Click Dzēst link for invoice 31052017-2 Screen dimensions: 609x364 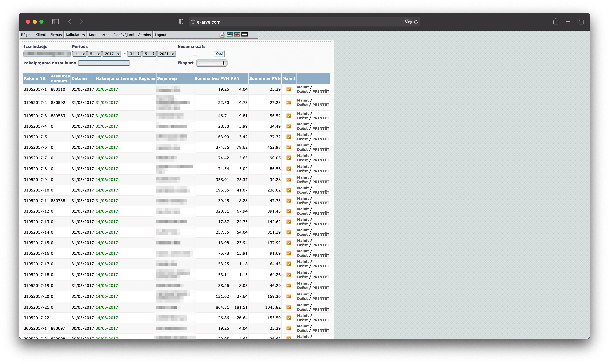(x=302, y=105)
